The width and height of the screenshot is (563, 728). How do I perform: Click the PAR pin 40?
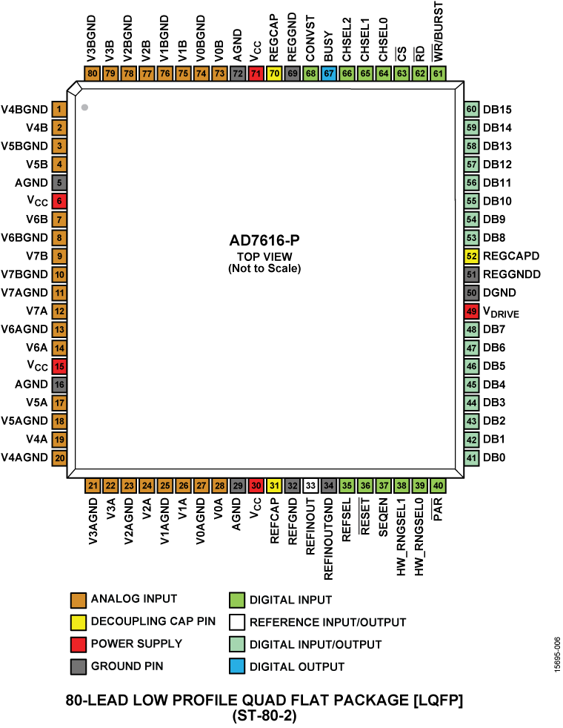point(438,486)
